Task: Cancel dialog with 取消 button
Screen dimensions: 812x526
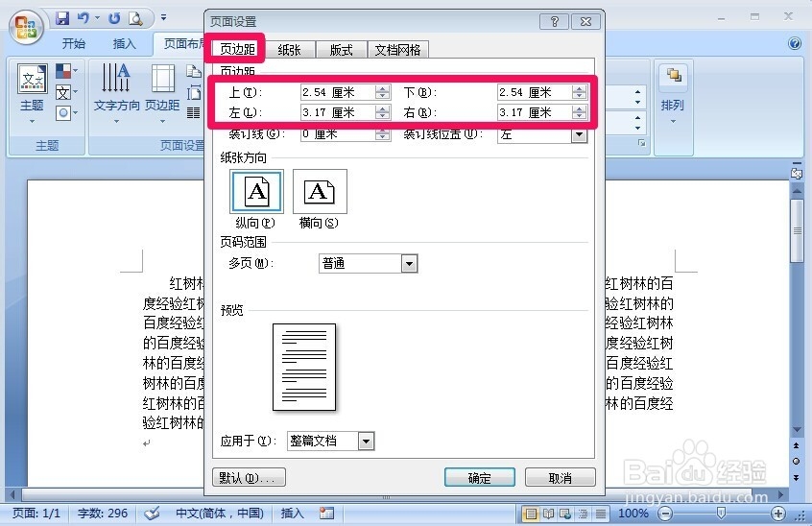Action: pos(560,477)
